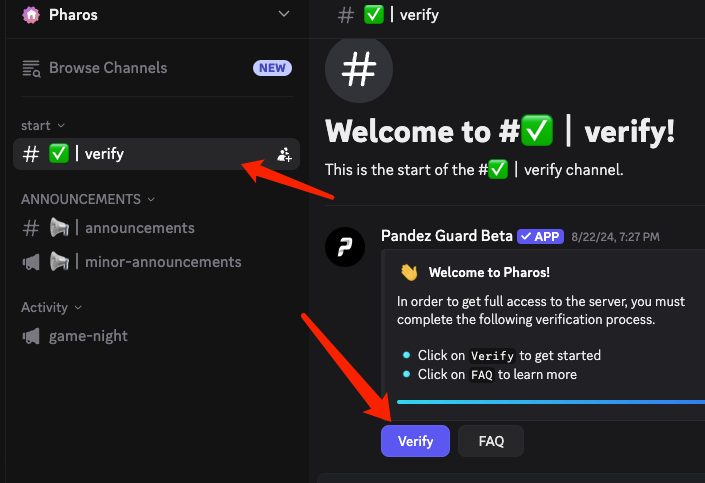Open the Pharos server dropdown menu
705x483 pixels.
[x=284, y=15]
